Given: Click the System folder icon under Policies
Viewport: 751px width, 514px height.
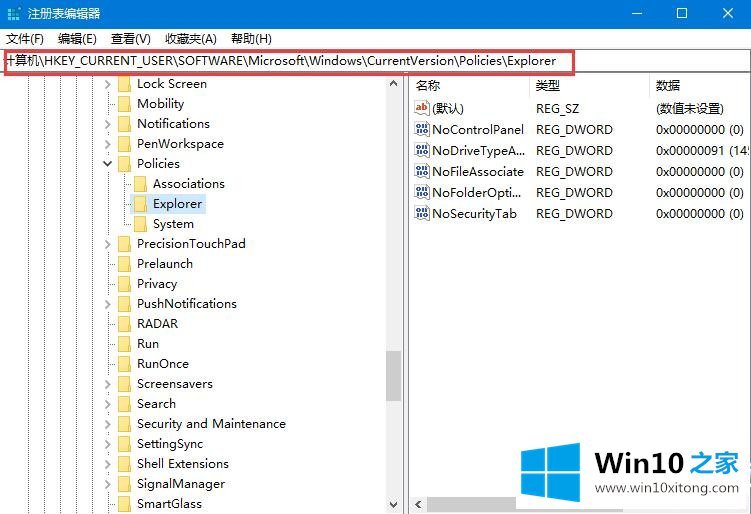Looking at the screenshot, I should pyautogui.click(x=140, y=224).
